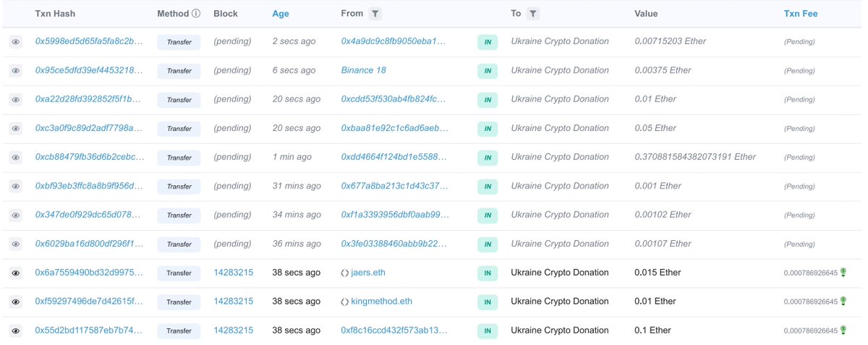
Task: Open transaction hash 0x95ce5dfd39ef4453218
Action: pyautogui.click(x=89, y=70)
